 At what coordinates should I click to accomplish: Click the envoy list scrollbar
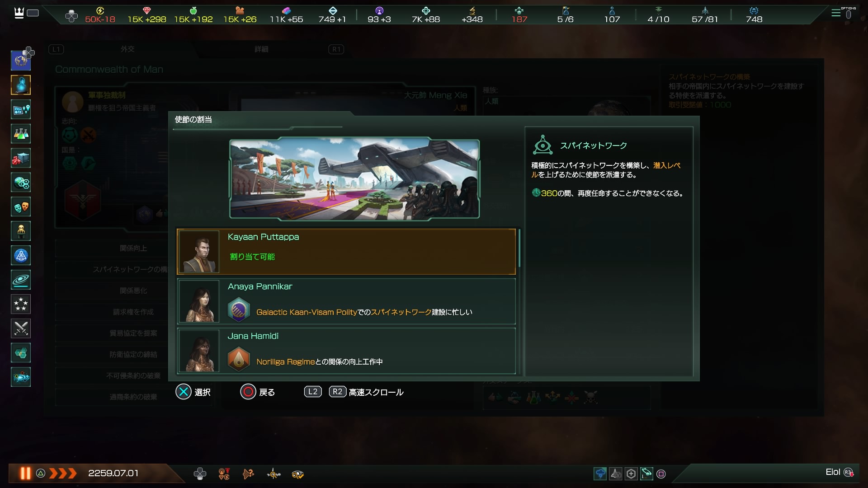click(x=519, y=248)
